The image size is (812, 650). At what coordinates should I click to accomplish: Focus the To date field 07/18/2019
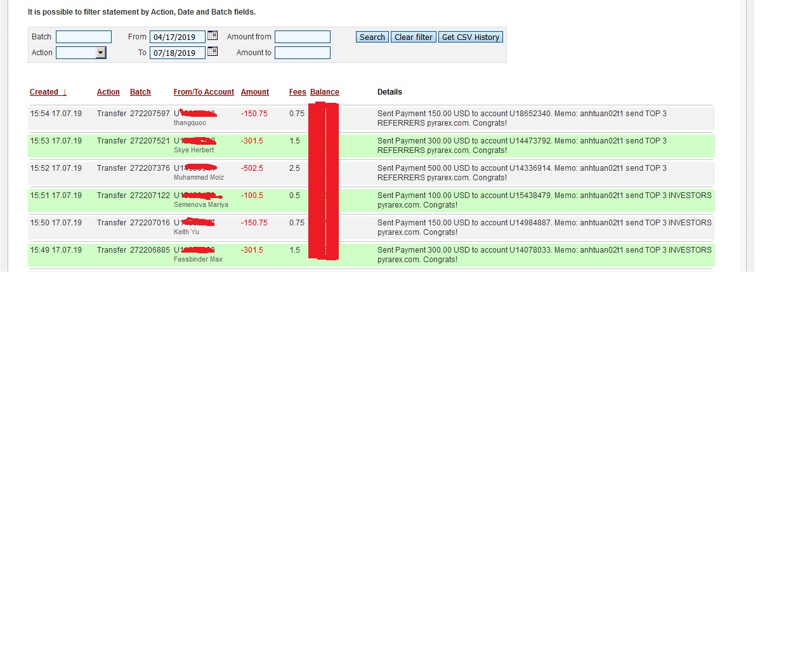coord(178,53)
